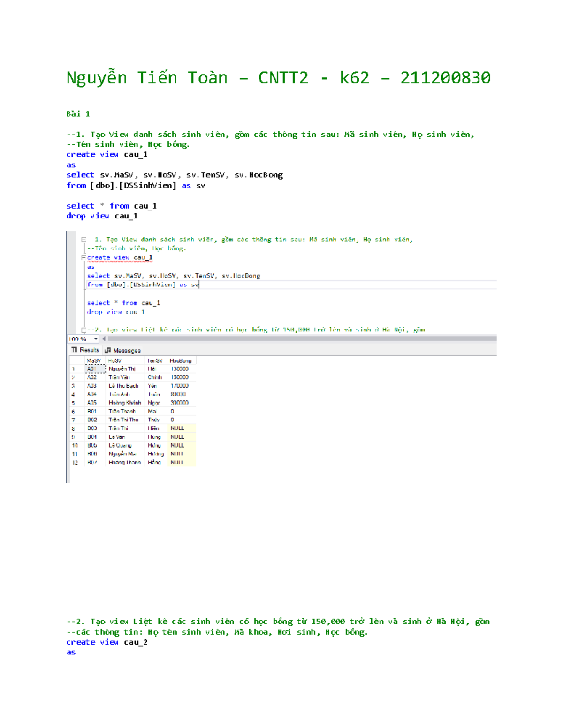The height and width of the screenshot is (728, 563).
Task: Click the Results grid icon
Action: click(74, 350)
